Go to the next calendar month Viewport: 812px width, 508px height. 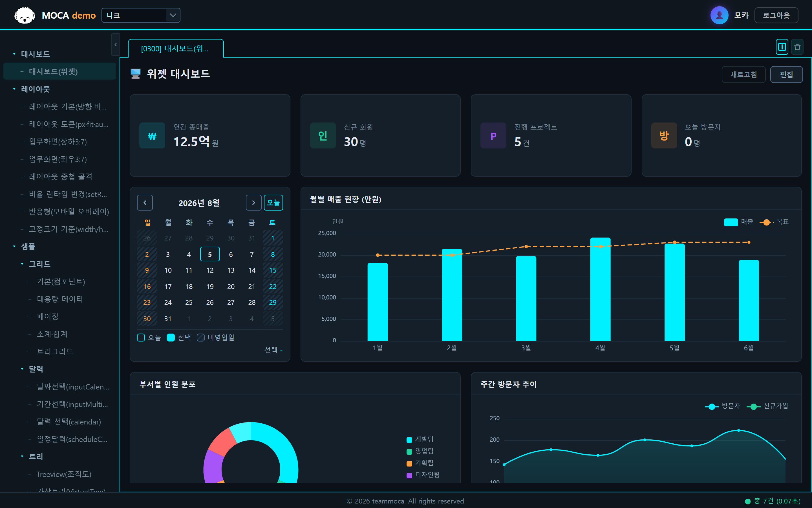pyautogui.click(x=254, y=203)
